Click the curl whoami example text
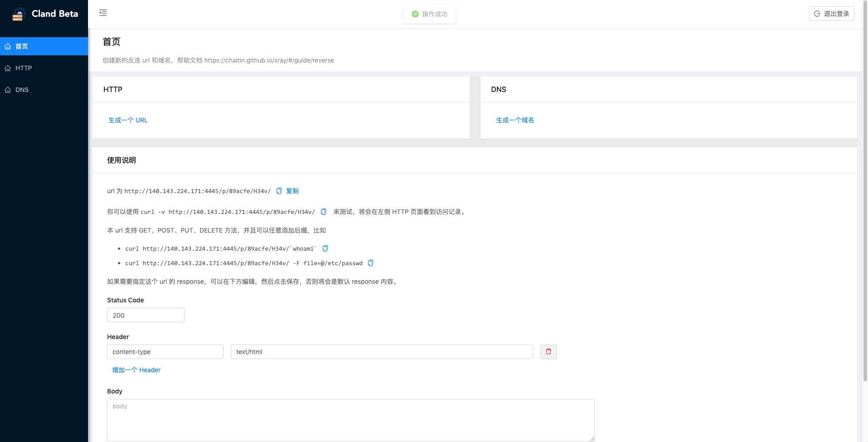The height and width of the screenshot is (442, 868). (x=221, y=248)
